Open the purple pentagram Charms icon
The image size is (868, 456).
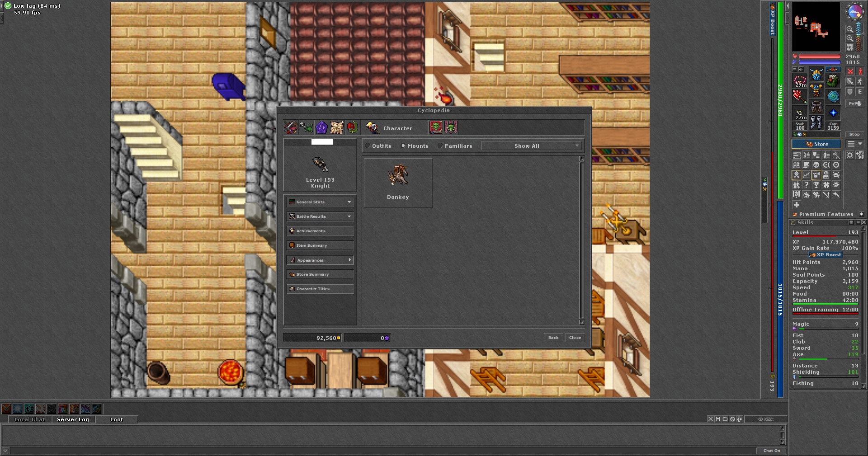(x=321, y=128)
